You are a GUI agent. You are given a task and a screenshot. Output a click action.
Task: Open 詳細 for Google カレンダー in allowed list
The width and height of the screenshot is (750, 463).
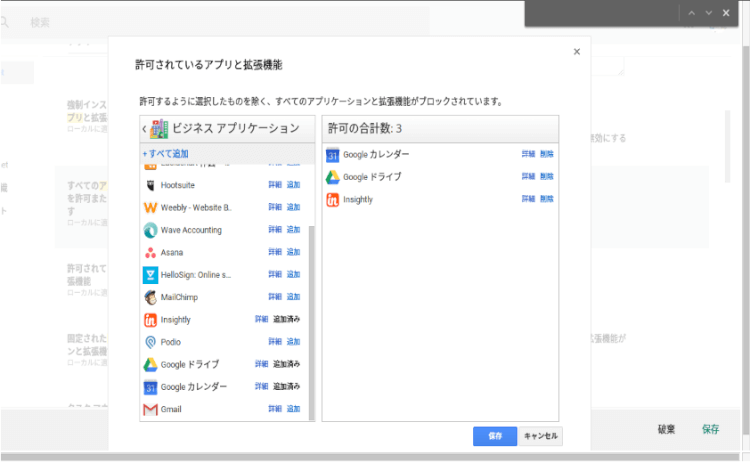[528, 154]
